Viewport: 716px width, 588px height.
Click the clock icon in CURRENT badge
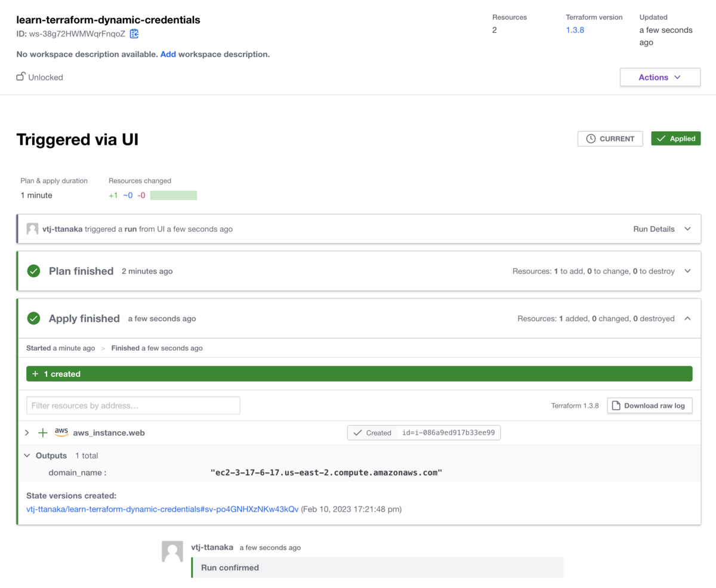tap(591, 138)
